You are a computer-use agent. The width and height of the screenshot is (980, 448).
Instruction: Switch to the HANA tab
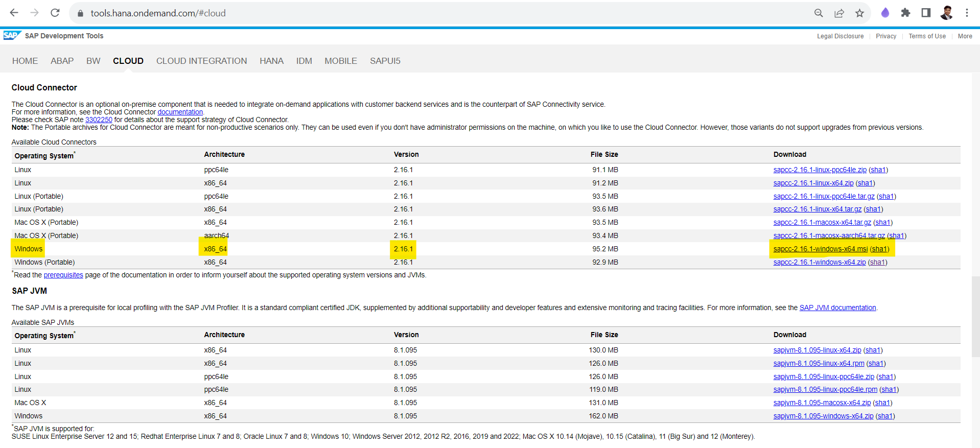click(x=271, y=61)
